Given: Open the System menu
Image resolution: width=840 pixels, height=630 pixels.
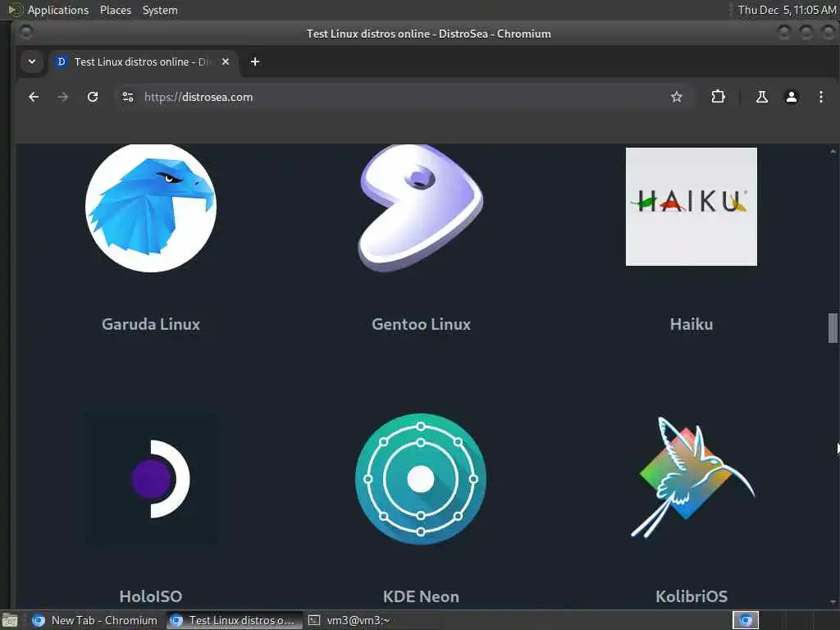Looking at the screenshot, I should click(x=160, y=10).
